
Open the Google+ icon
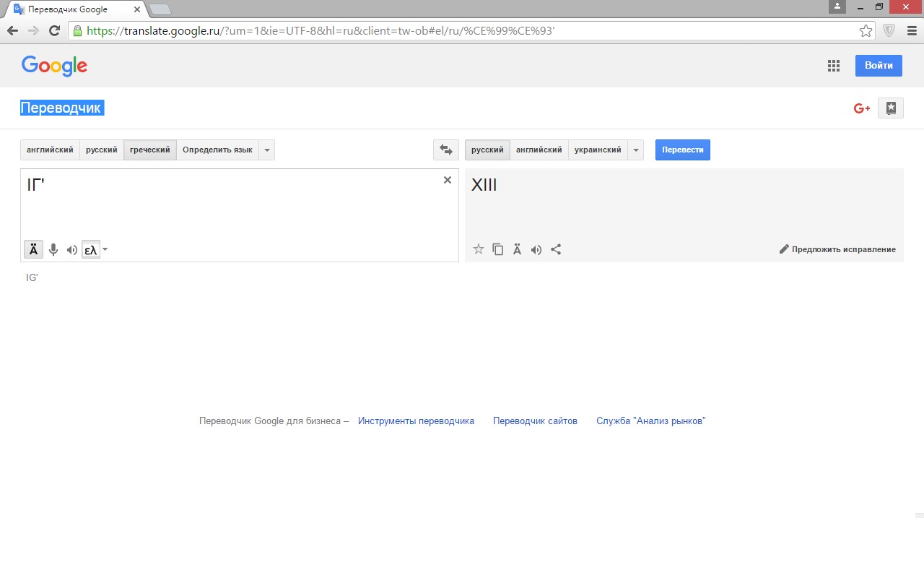pos(862,108)
